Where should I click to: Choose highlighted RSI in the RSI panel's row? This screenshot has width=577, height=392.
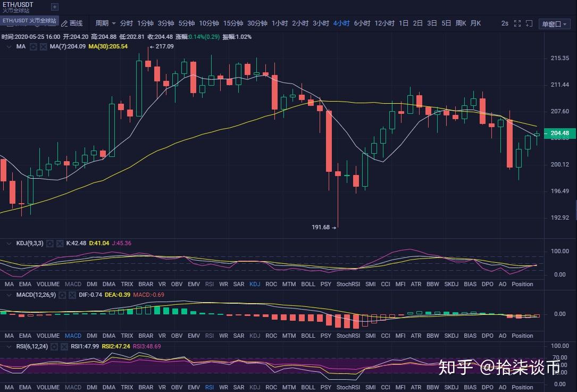210,387
